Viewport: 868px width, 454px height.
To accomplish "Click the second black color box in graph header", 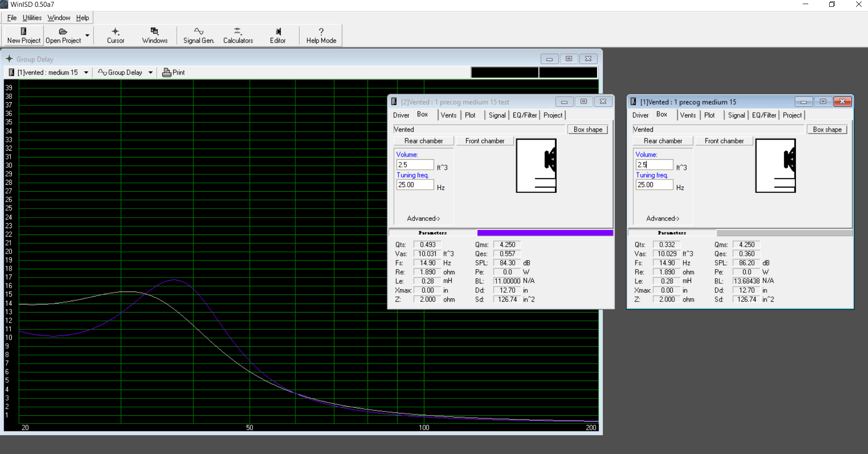I will click(568, 73).
